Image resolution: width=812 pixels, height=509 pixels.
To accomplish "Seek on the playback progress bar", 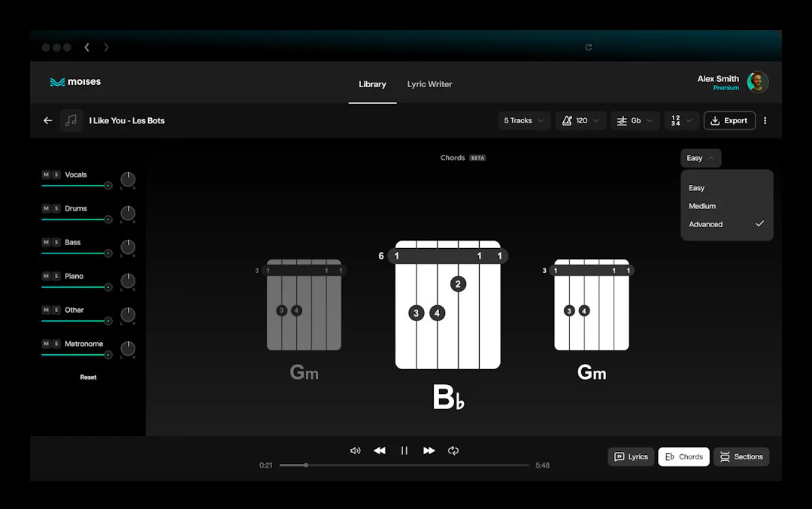I will pos(404,465).
